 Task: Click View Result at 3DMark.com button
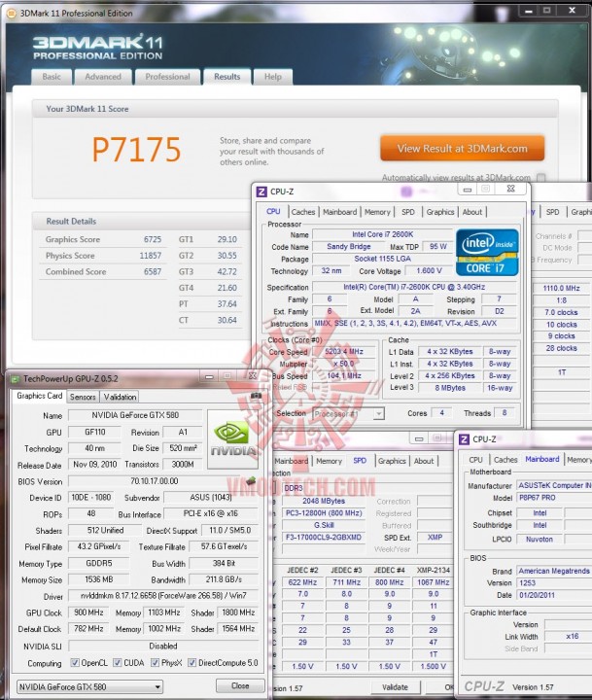coord(462,149)
